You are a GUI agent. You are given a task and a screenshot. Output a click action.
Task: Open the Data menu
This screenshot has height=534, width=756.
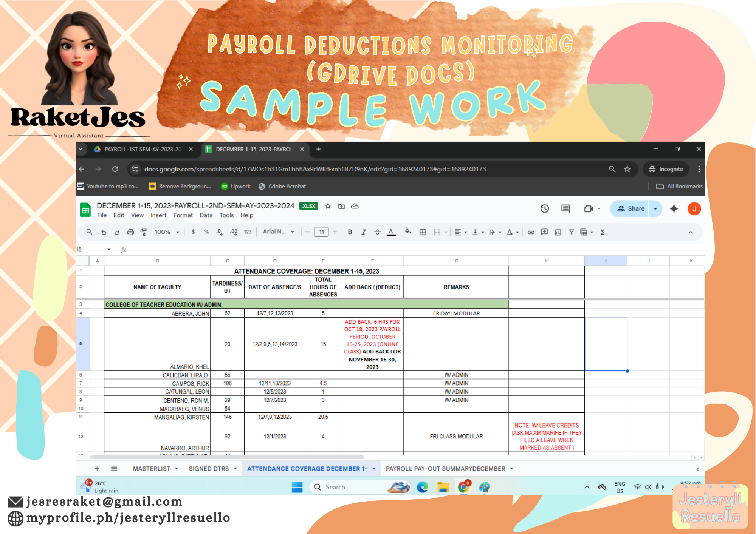pyautogui.click(x=206, y=215)
